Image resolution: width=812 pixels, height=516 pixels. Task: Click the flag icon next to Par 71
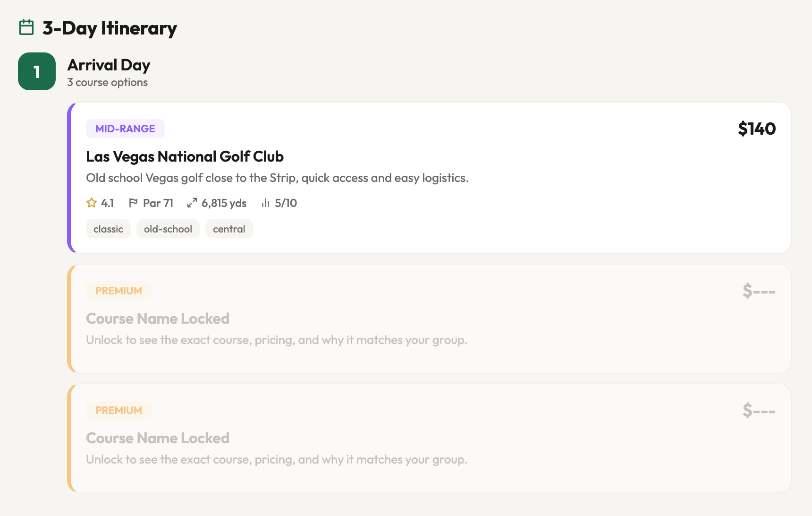[133, 203]
